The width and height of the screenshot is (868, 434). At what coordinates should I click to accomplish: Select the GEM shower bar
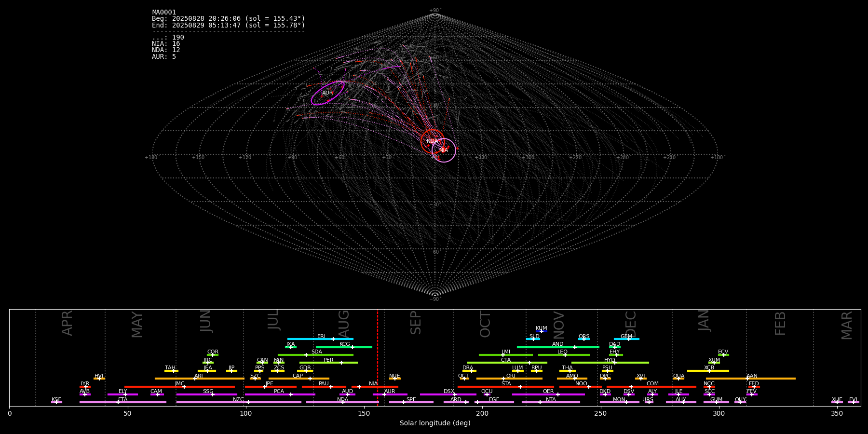(626, 339)
